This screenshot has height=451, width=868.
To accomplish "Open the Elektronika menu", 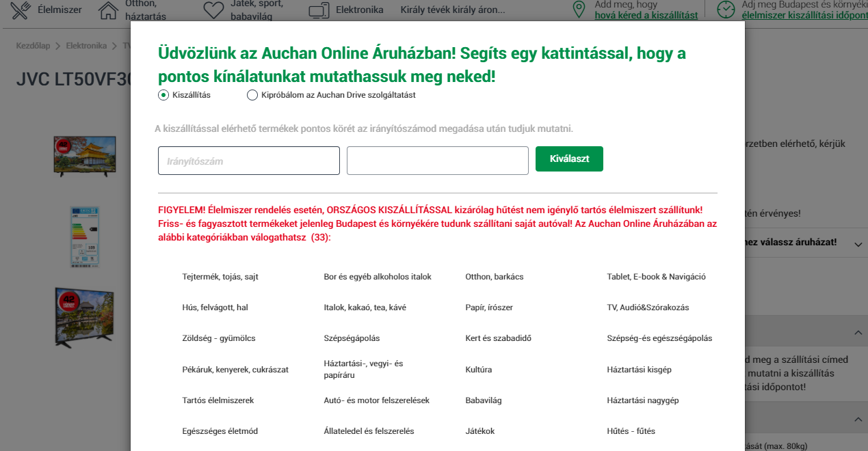I will (x=360, y=10).
